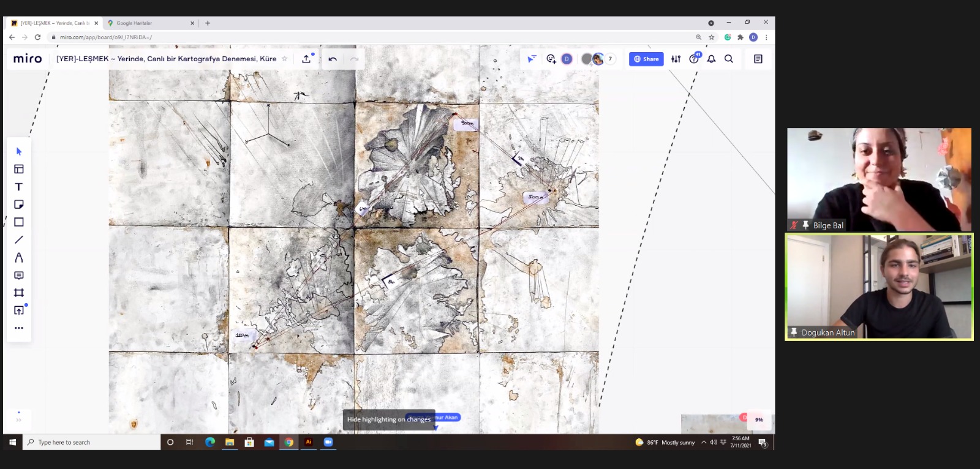
Task: Click the redo arrow
Action: (354, 59)
